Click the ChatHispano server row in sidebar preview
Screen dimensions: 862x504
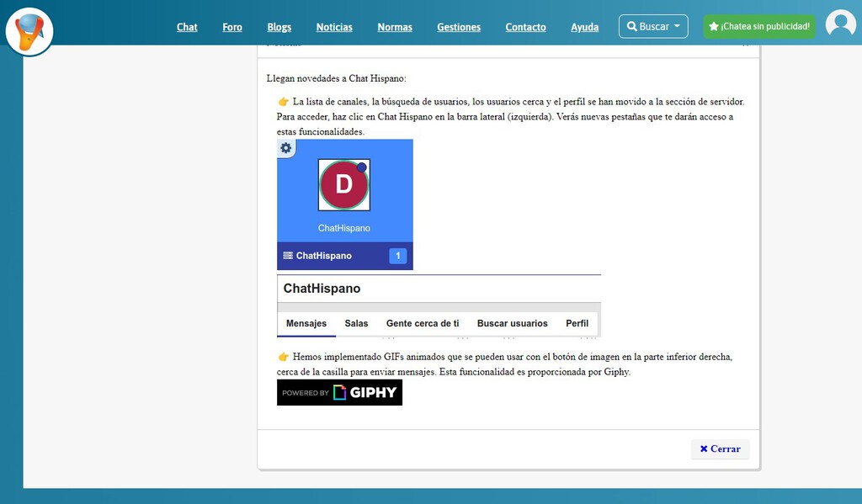[x=324, y=256]
